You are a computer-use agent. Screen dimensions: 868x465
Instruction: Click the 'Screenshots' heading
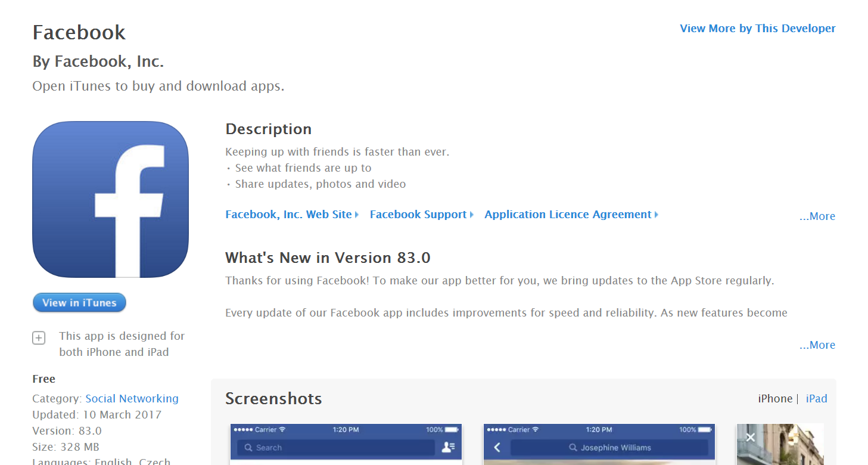(273, 399)
